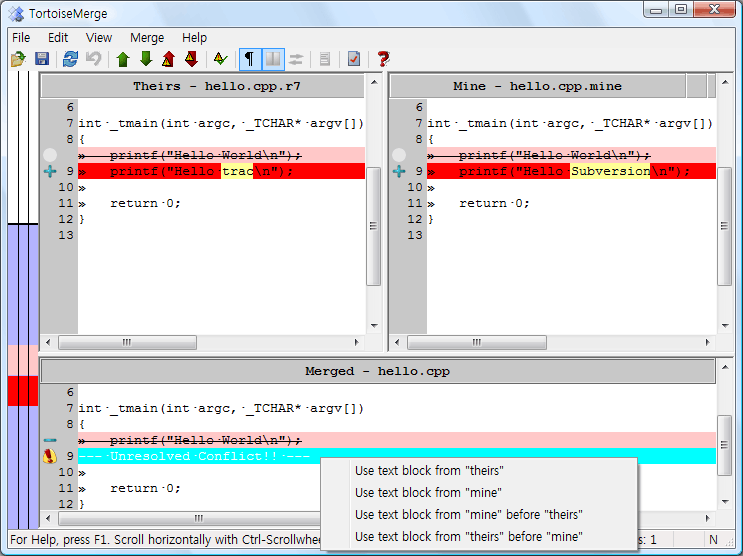Click the Save floppy disk icon
743x556 pixels.
pos(42,60)
